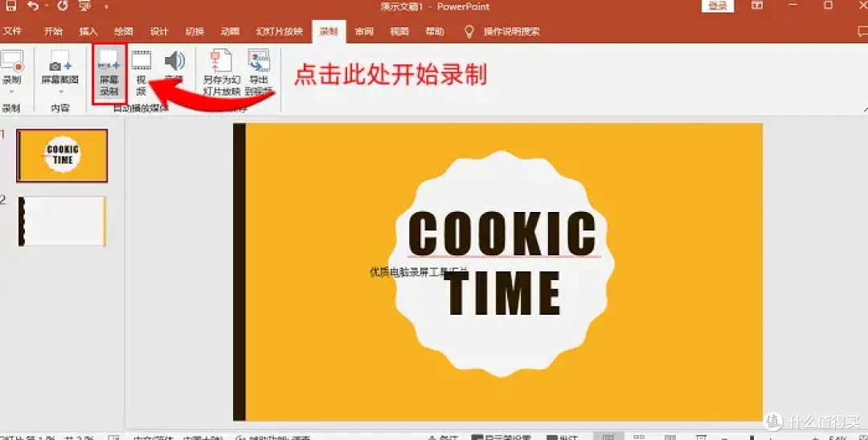Viewport: 868px width, 440px height.
Task: Open the Customize Quick Access Toolbar dropdown
Action: pos(105,6)
